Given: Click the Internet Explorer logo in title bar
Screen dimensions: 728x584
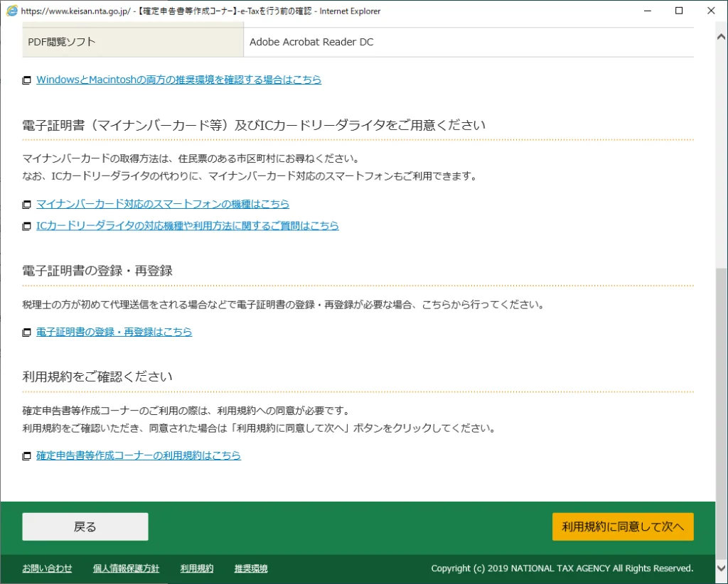Looking at the screenshot, I should click(11, 11).
